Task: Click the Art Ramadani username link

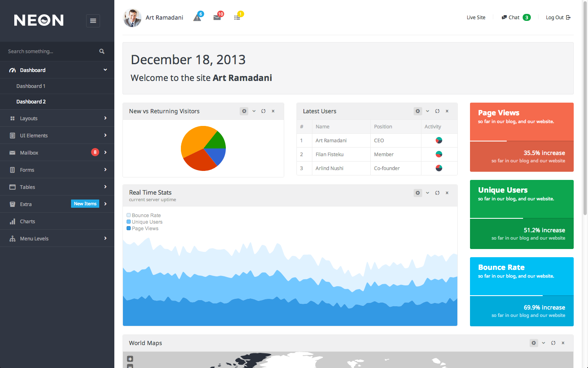Action: (x=165, y=18)
